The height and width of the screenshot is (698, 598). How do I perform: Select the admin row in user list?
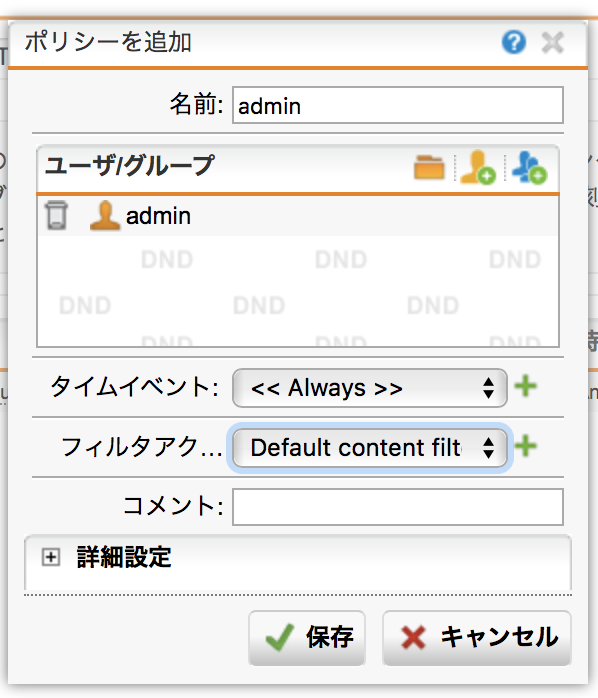[x=298, y=216]
